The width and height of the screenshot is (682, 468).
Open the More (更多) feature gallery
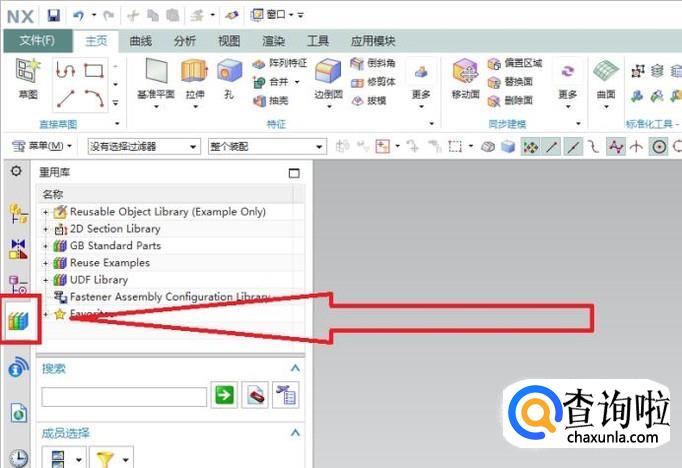421,85
